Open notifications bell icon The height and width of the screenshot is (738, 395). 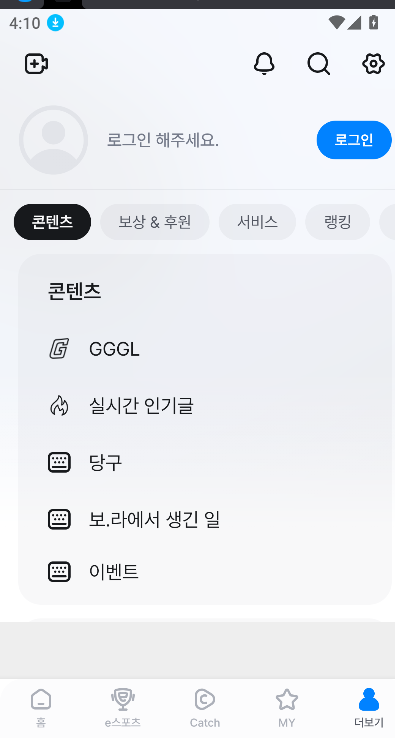pos(264,64)
